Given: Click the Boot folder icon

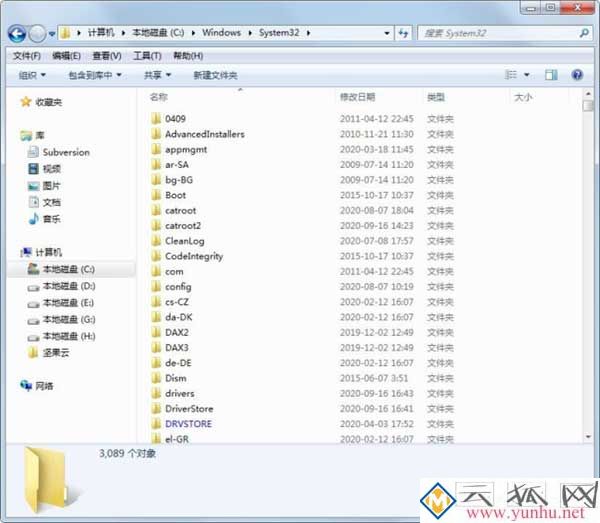Looking at the screenshot, I should click(x=156, y=195).
